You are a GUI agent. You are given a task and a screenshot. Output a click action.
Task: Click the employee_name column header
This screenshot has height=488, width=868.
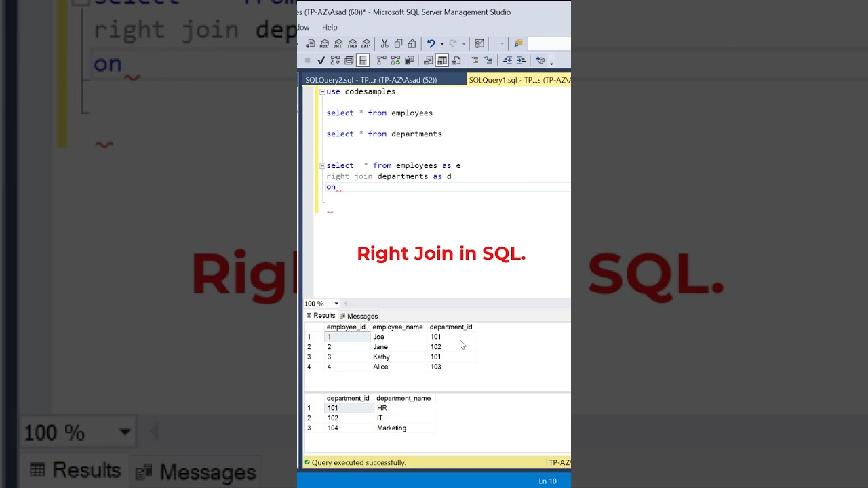pos(398,327)
